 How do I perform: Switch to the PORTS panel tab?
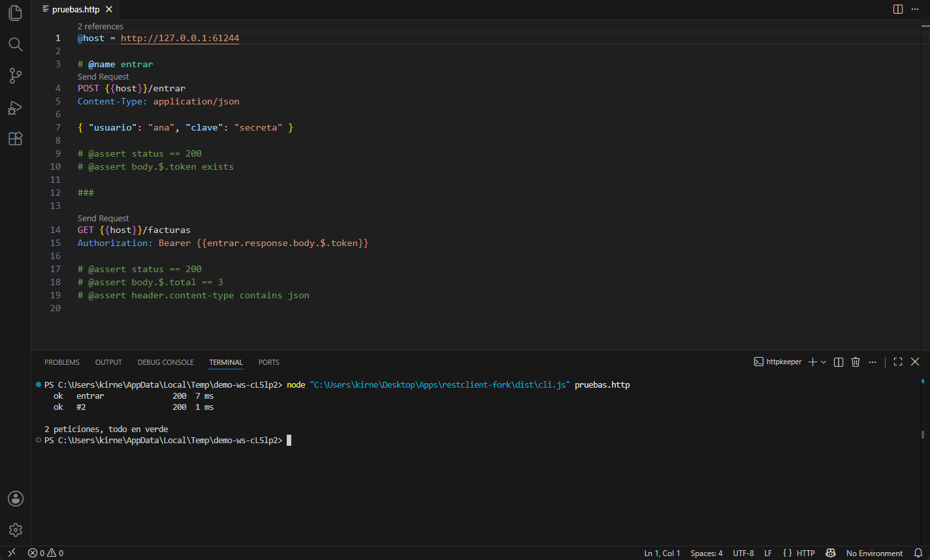coord(268,362)
